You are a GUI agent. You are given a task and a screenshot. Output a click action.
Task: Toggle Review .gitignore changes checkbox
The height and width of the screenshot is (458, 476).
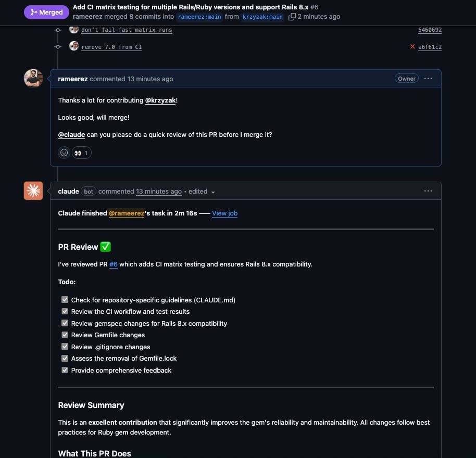(65, 347)
